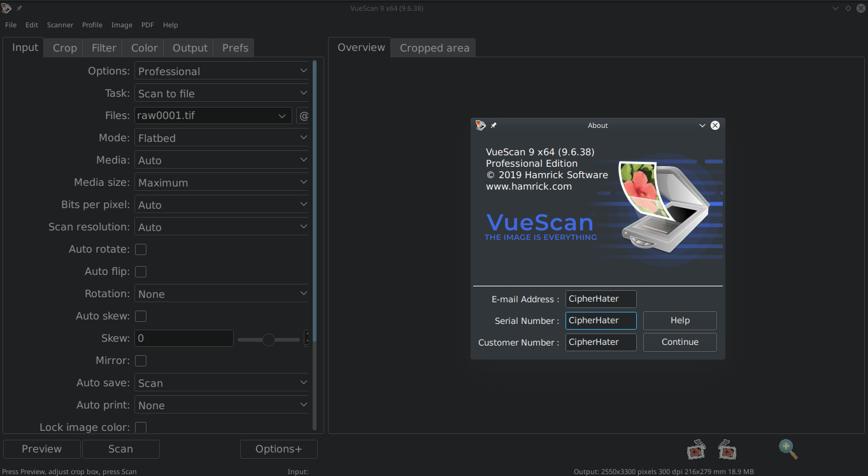Open the Rotation dropdown showing None
The image size is (868, 476).
click(x=222, y=294)
